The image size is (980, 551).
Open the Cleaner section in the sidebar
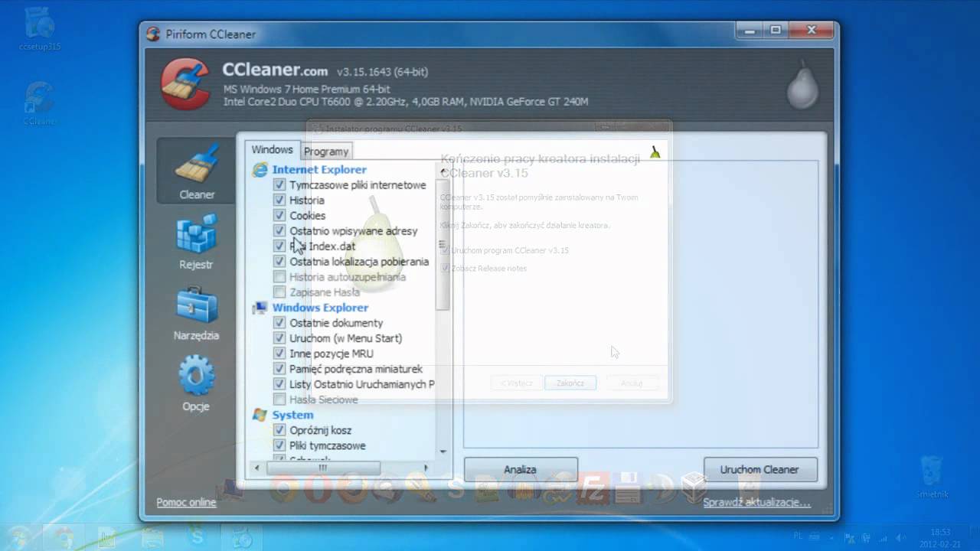coord(197,171)
